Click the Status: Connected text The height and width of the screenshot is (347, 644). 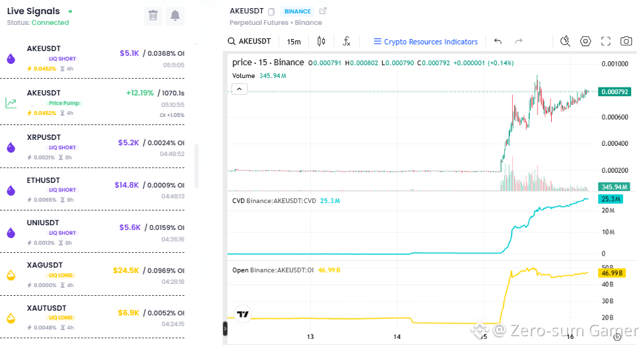38,23
